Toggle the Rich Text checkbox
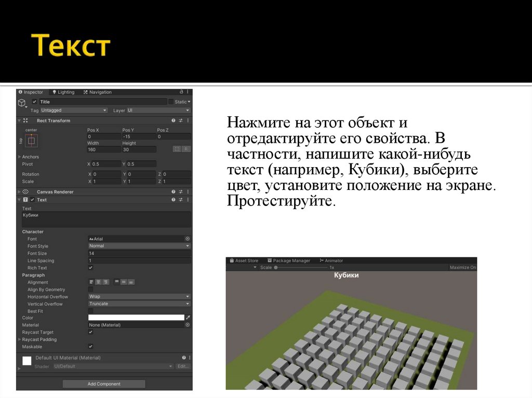 (90, 268)
